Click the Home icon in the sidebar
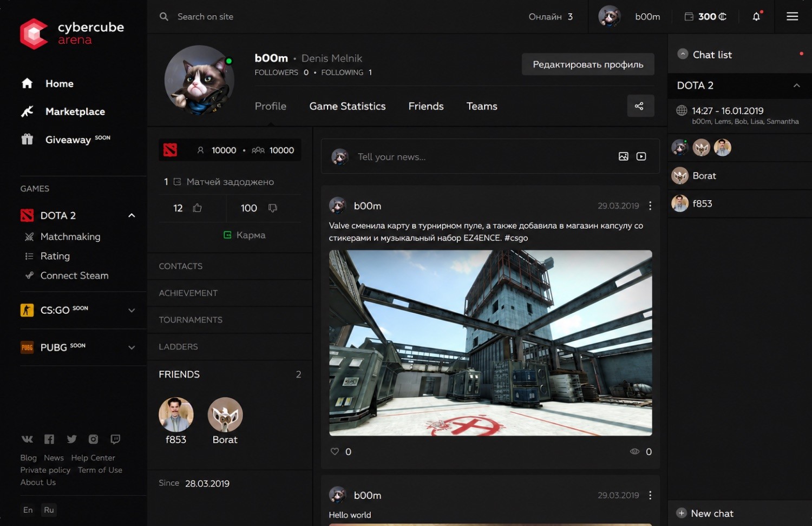 coord(27,83)
